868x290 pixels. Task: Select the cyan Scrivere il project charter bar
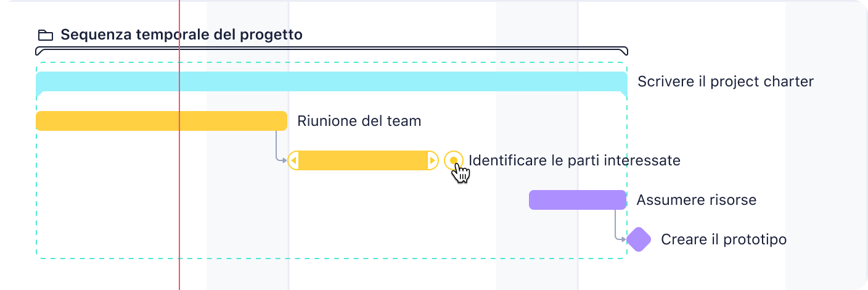click(x=332, y=81)
